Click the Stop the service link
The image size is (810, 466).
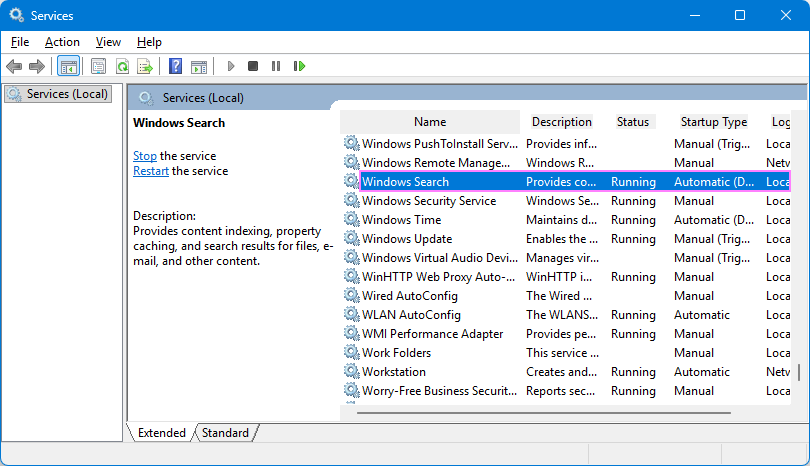pyautogui.click(x=145, y=156)
